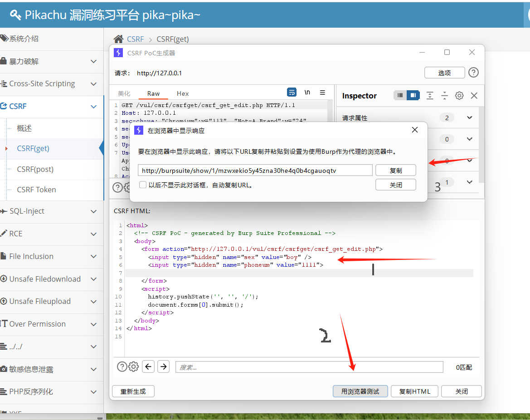Click the 搜索 search field under CSRF HTML

coord(309,367)
